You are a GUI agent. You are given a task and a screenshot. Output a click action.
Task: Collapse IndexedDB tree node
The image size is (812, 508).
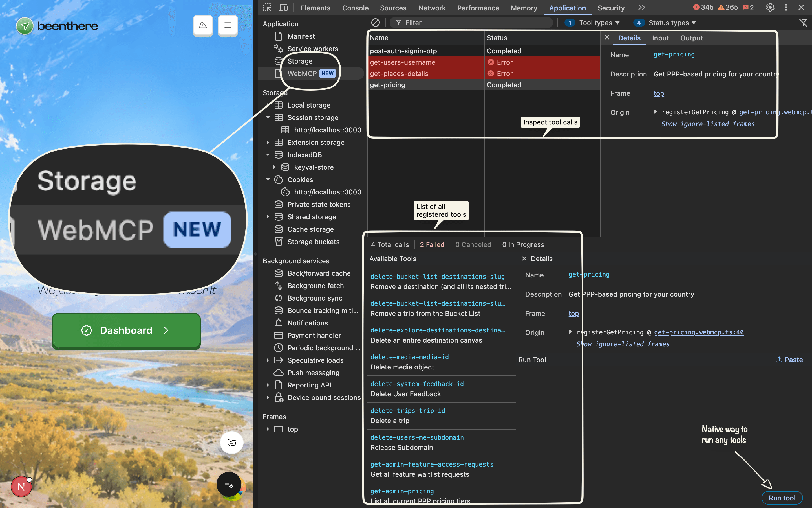point(268,155)
